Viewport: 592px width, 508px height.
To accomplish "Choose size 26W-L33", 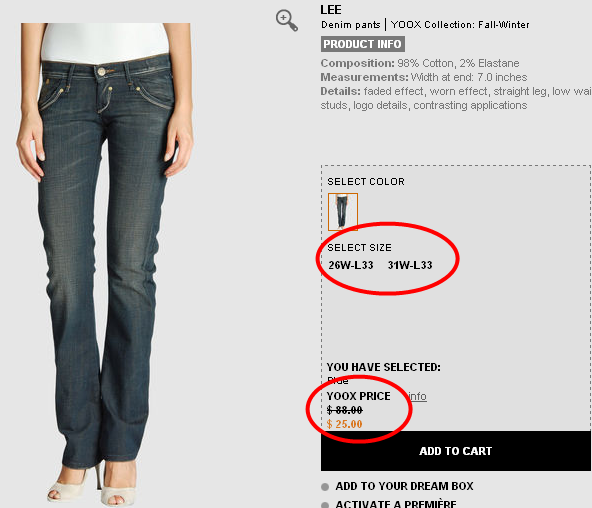I will coord(351,265).
